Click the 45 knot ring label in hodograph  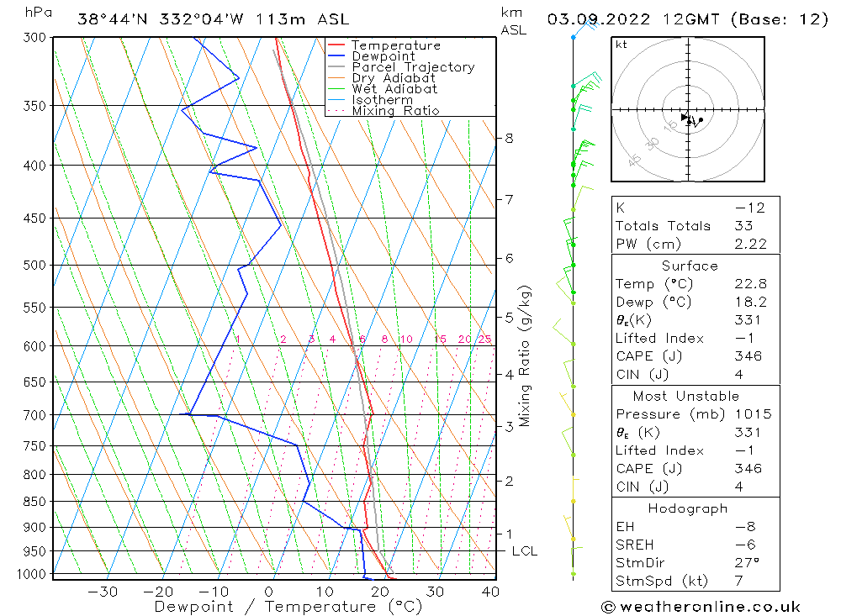(x=634, y=160)
